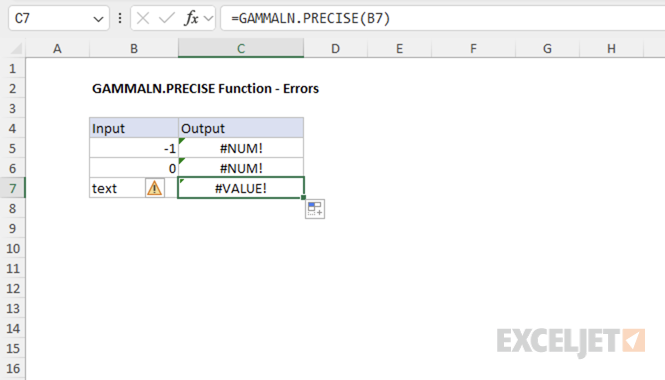Select row 3 header
The width and height of the screenshot is (665, 380).
coord(13,108)
